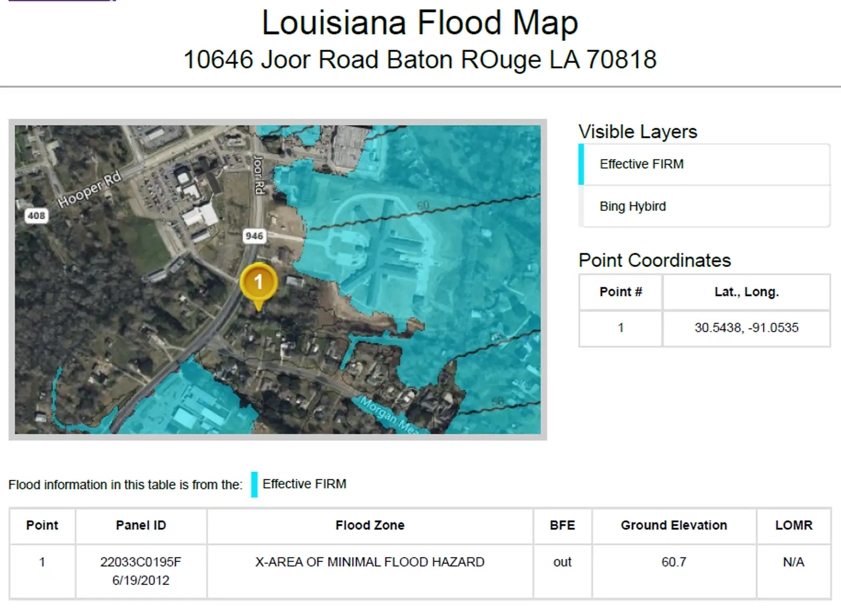This screenshot has height=616, width=841.
Task: Click the LOMR value N/A
Action: tap(794, 562)
